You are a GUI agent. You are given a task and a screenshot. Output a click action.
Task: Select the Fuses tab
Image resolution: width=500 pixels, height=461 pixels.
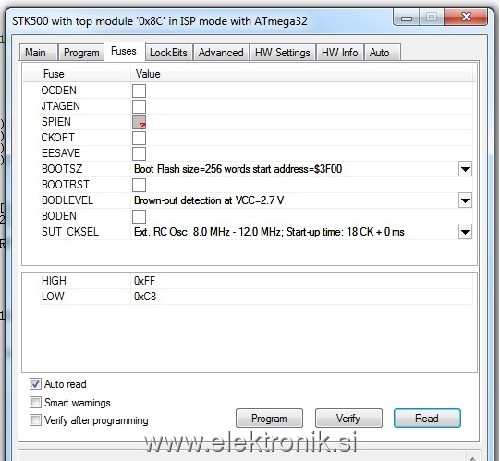(124, 51)
